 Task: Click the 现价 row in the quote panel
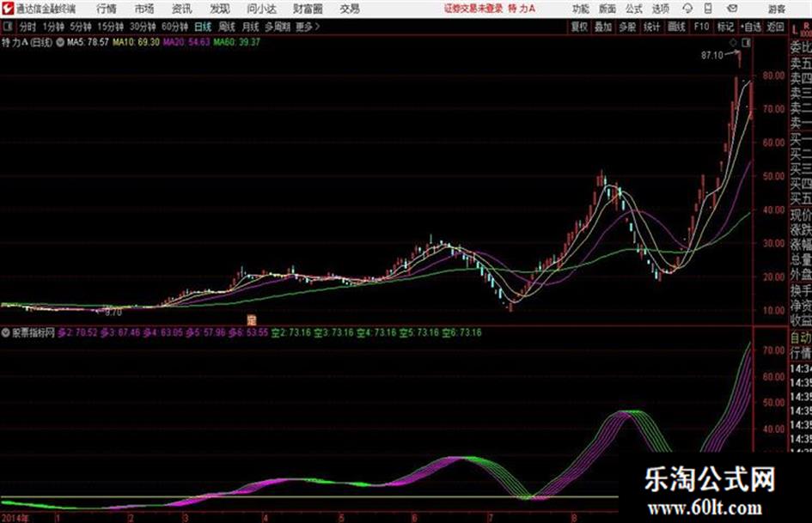(801, 215)
